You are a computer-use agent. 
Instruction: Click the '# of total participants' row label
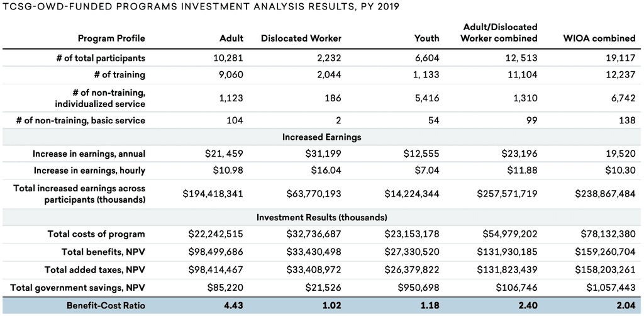[100, 58]
